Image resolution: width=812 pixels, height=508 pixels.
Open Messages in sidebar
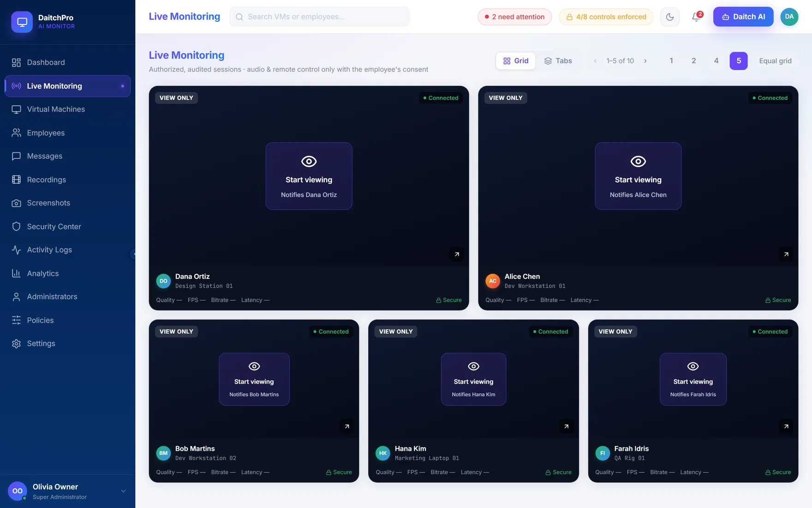tap(67, 156)
